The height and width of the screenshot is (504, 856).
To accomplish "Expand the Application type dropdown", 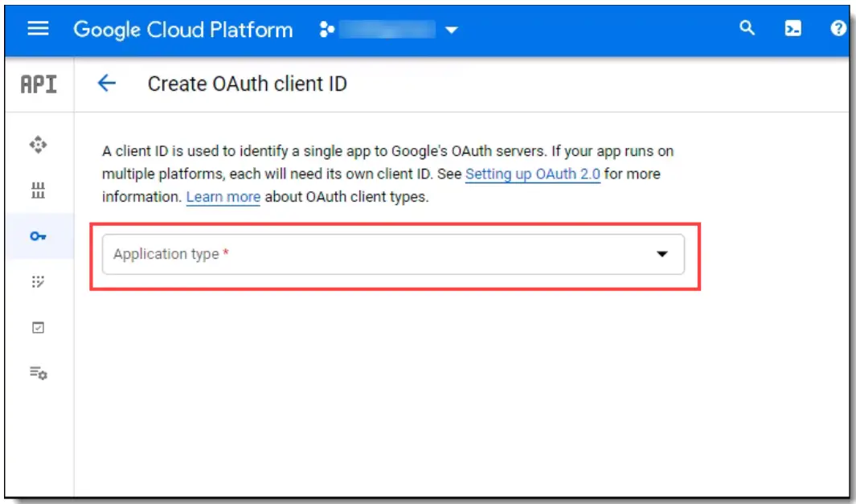I will pos(394,254).
